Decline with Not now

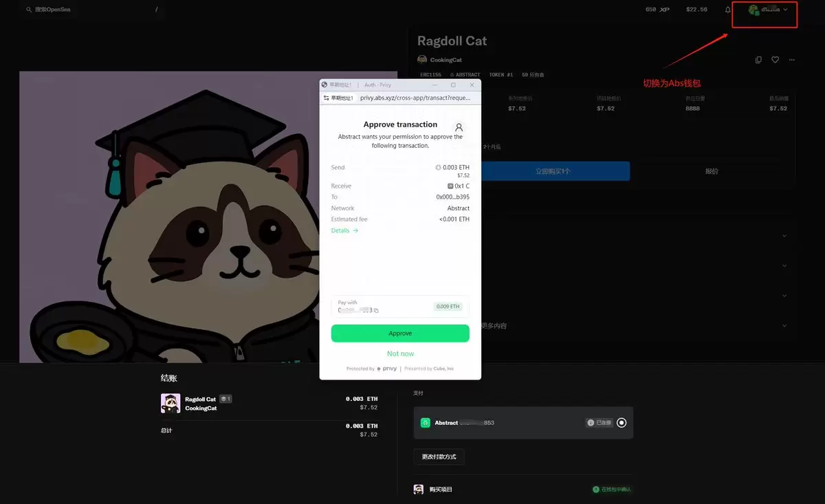click(x=400, y=353)
